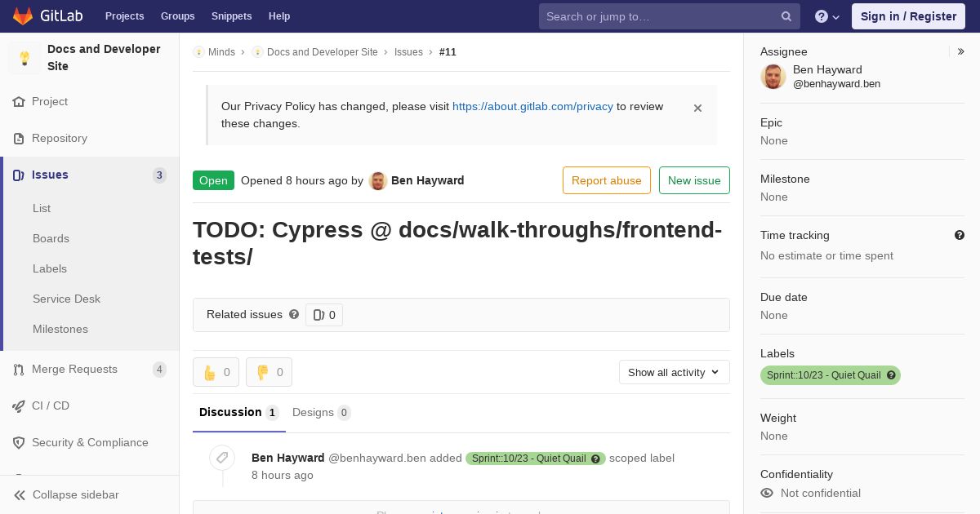Open the issues List sidebar item
The width and height of the screenshot is (980, 514).
[42, 208]
